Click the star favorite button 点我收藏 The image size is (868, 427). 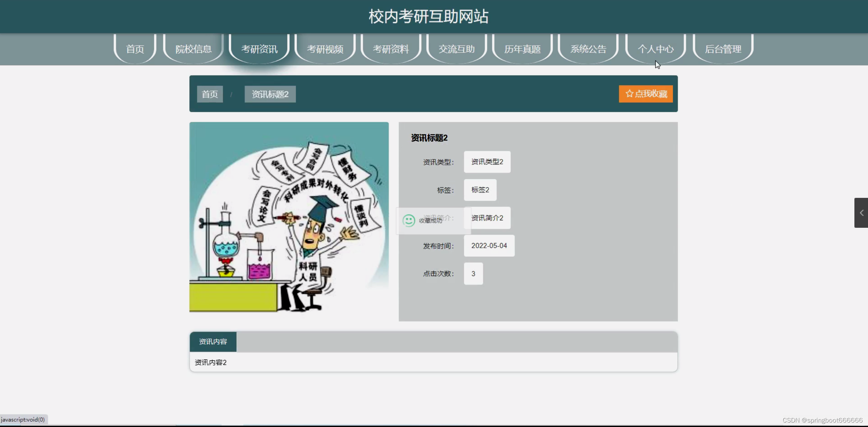(x=646, y=94)
